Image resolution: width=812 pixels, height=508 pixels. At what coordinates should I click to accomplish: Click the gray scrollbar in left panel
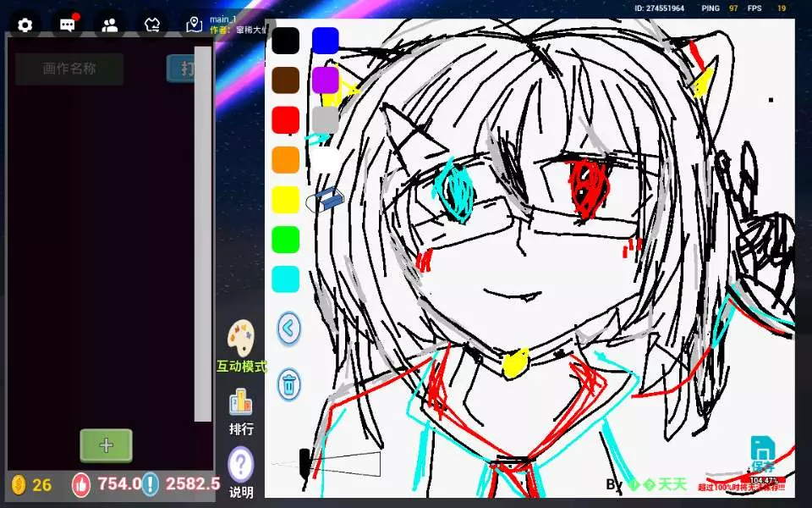203,234
